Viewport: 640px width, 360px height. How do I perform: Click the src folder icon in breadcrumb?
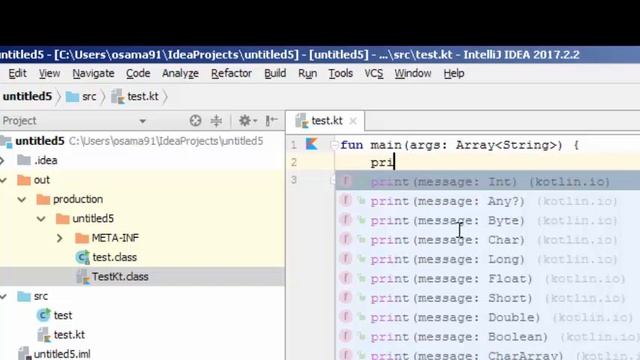tap(72, 97)
